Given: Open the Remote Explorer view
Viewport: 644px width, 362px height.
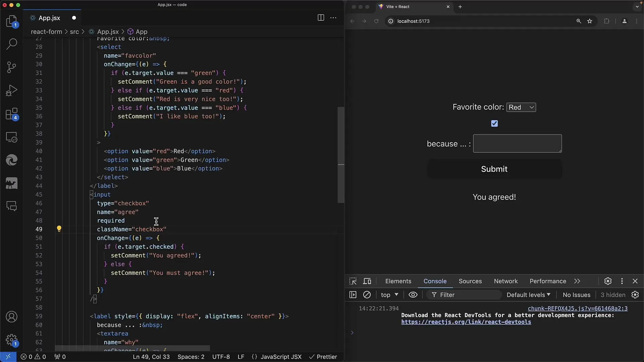Looking at the screenshot, I should pos(12,137).
